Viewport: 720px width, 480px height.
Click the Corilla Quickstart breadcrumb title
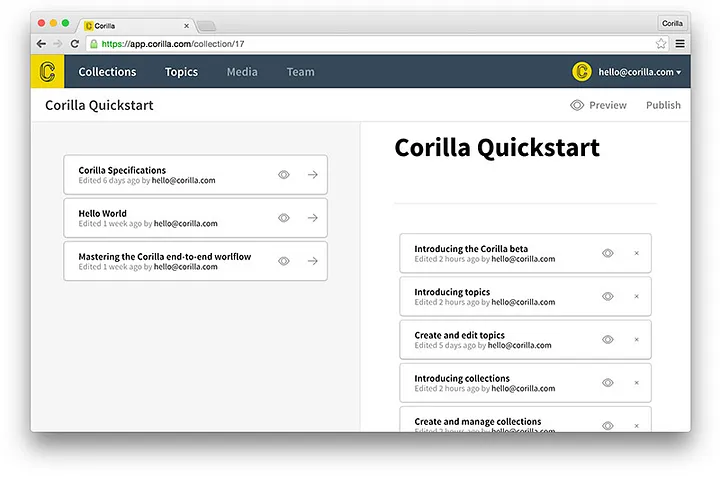point(99,105)
